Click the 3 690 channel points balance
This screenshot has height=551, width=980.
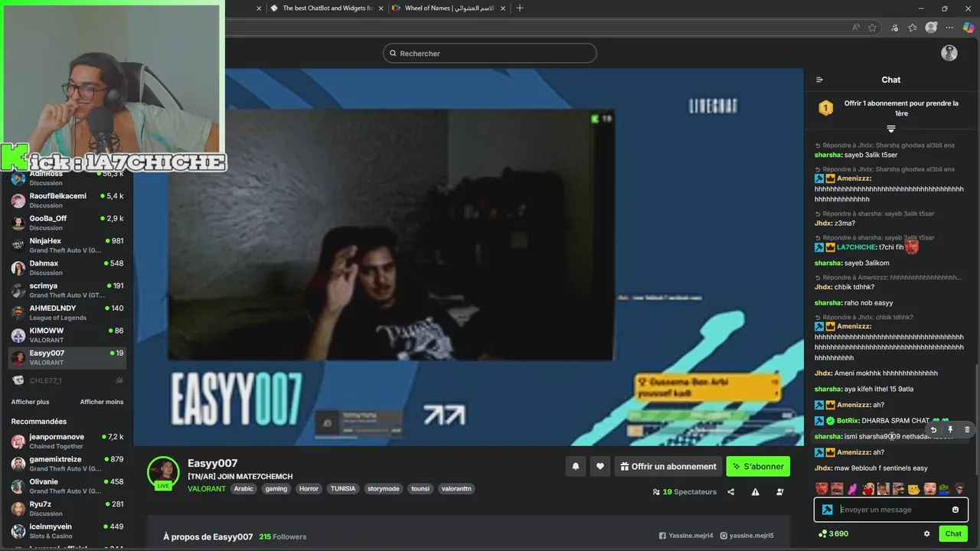click(x=833, y=534)
